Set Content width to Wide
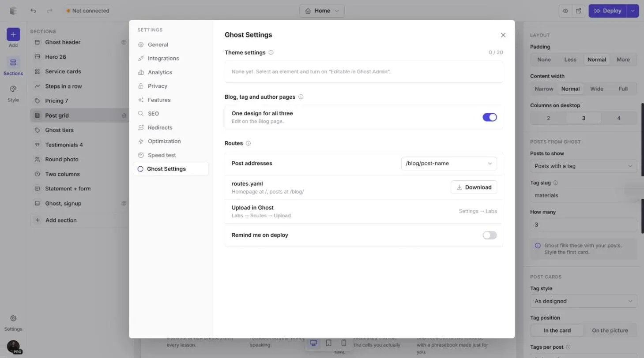Image resolution: width=644 pixels, height=358 pixels. pyautogui.click(x=597, y=89)
